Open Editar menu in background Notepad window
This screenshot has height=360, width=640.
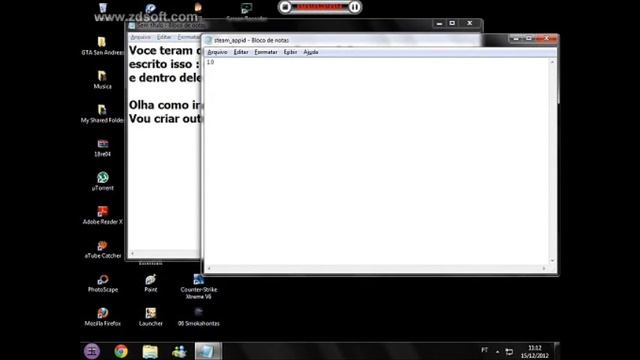coord(164,37)
